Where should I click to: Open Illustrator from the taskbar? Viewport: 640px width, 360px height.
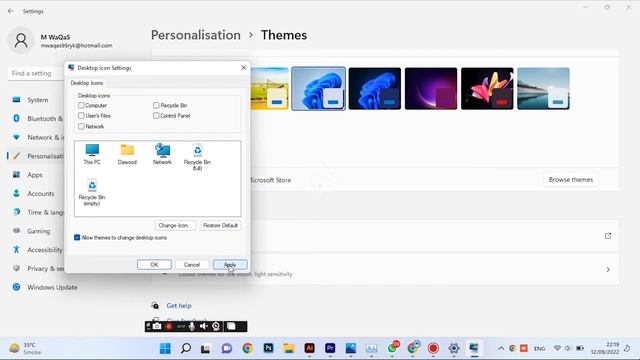[309, 348]
